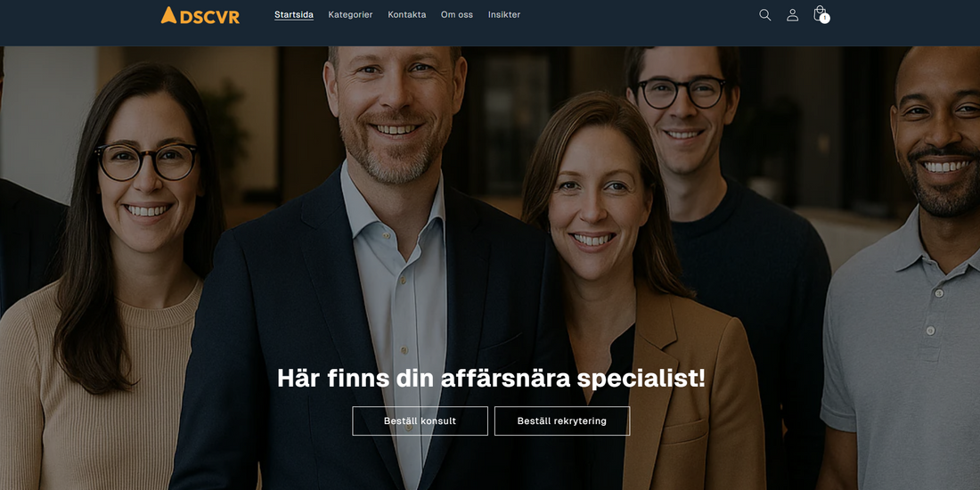Click the cart item count badge

(x=825, y=19)
